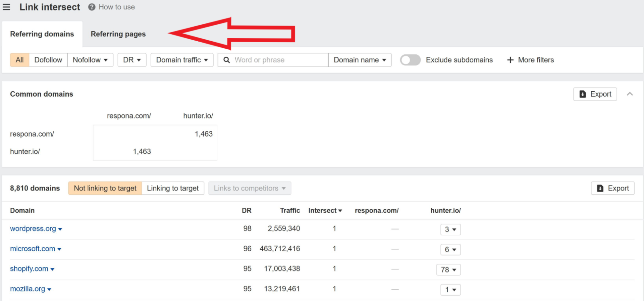The image size is (644, 301).
Task: Open the Domain traffic dropdown
Action: pos(182,60)
